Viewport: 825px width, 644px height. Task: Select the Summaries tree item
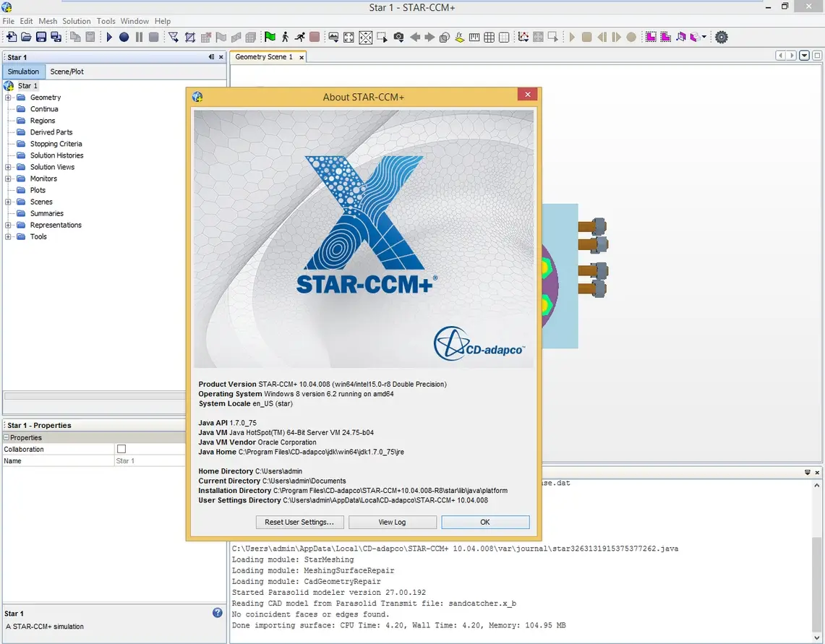[x=47, y=213]
